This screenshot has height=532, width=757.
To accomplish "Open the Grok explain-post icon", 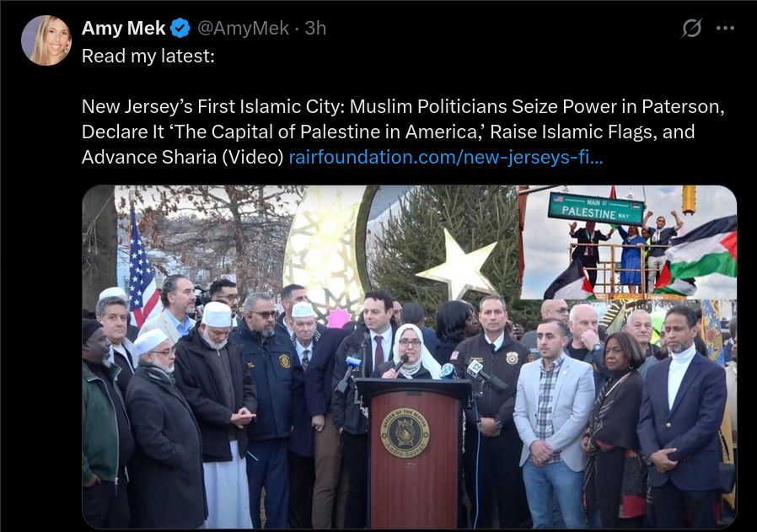I will (691, 28).
